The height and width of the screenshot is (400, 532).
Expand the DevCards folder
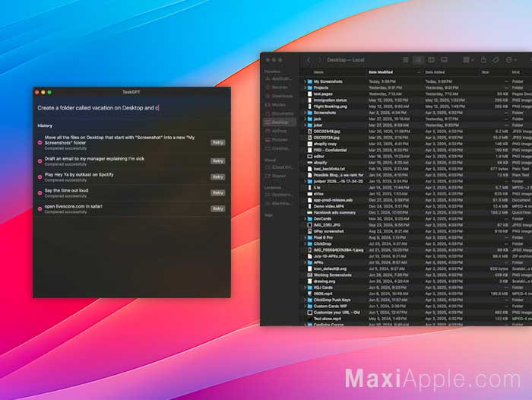[x=305, y=219]
